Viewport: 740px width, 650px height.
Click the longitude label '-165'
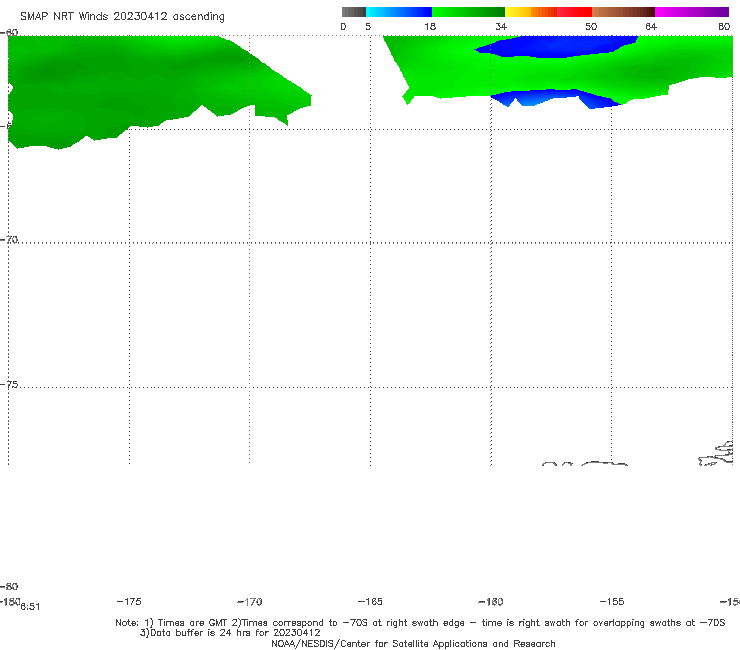(370, 602)
